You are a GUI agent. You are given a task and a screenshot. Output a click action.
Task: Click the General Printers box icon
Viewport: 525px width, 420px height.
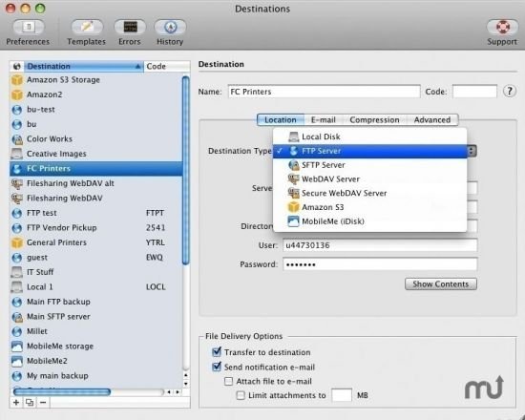[x=17, y=242]
